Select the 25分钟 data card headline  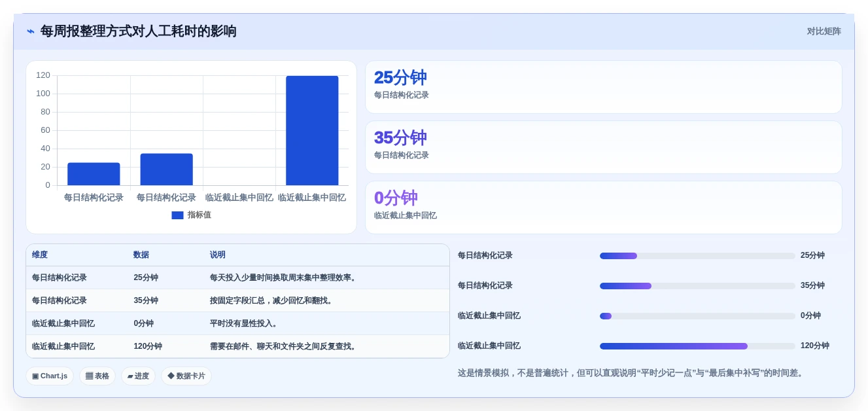[400, 78]
